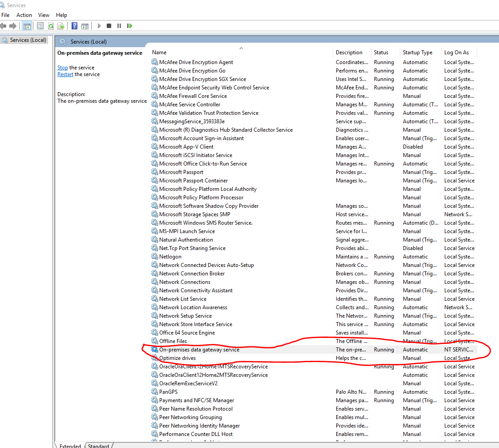The image size is (499, 448).
Task: Click the Forward arrow toolbar icon
Action: click(x=13, y=26)
